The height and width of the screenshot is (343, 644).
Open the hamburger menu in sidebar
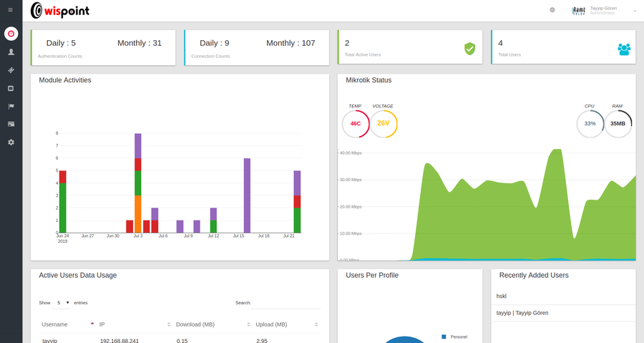tap(11, 10)
